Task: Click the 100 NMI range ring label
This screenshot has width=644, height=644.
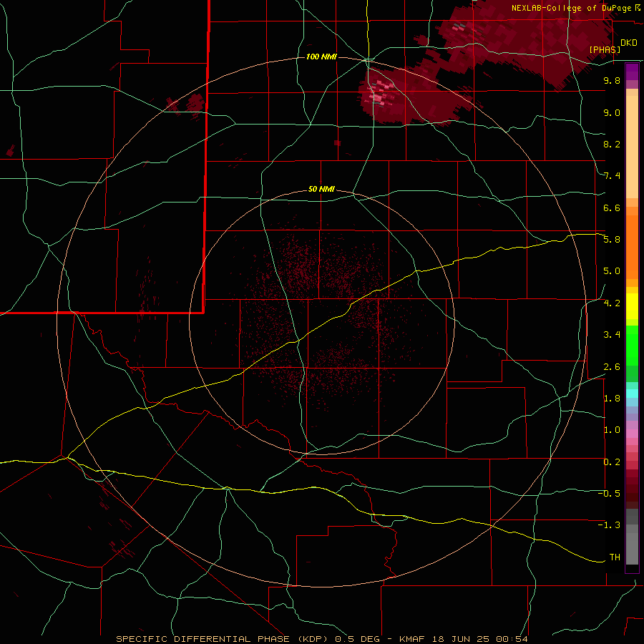Action: click(x=321, y=57)
